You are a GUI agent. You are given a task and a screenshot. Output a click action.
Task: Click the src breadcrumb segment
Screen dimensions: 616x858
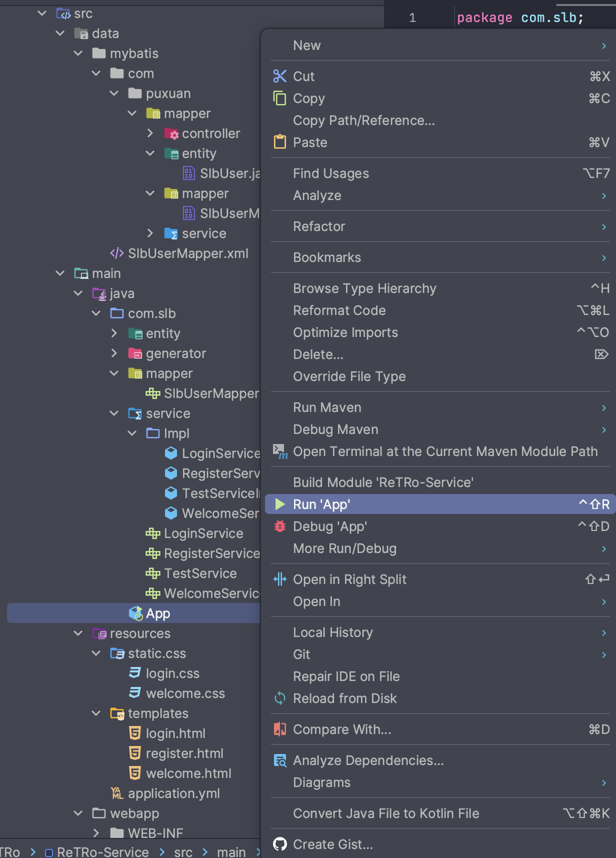[x=183, y=851]
